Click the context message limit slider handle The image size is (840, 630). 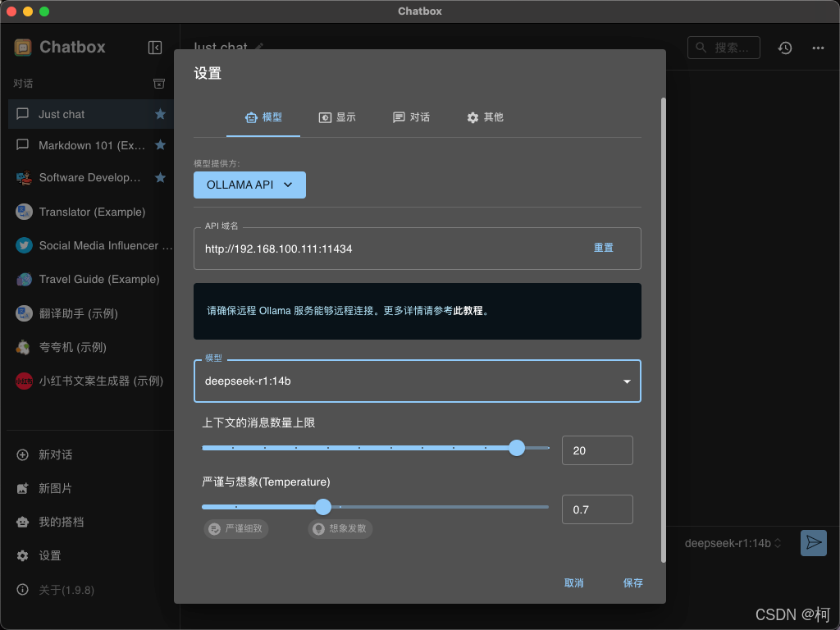tap(517, 448)
